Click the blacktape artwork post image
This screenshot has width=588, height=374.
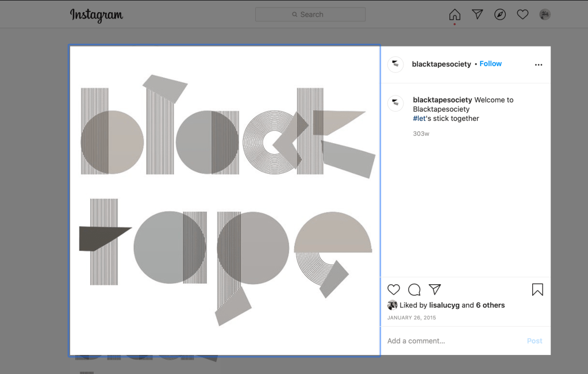[x=225, y=200]
